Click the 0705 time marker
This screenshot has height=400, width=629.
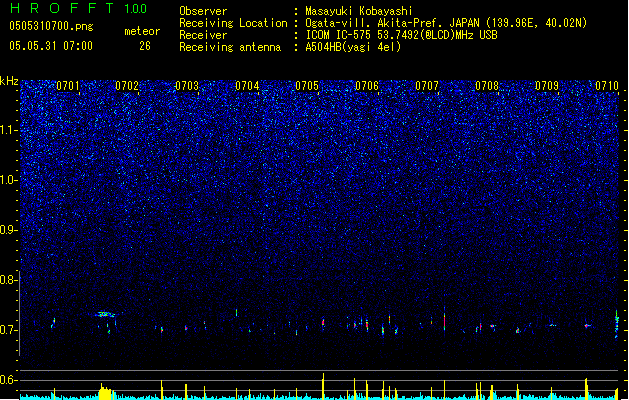click(x=307, y=86)
